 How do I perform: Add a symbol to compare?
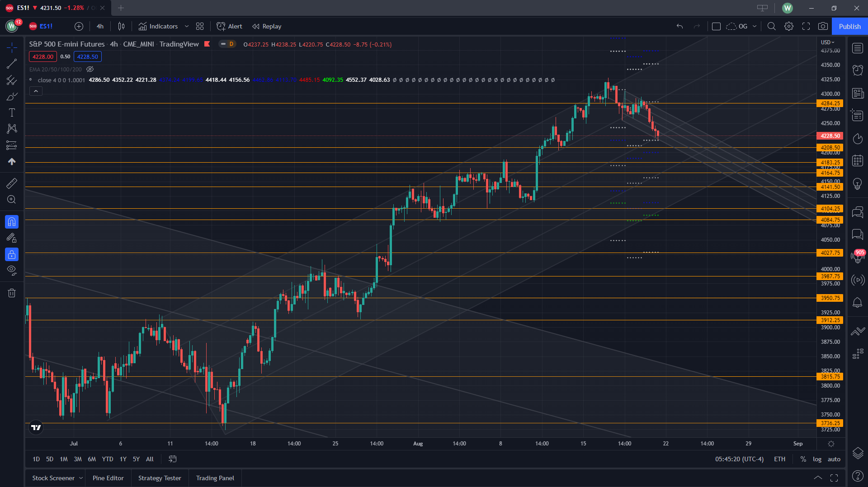79,26
